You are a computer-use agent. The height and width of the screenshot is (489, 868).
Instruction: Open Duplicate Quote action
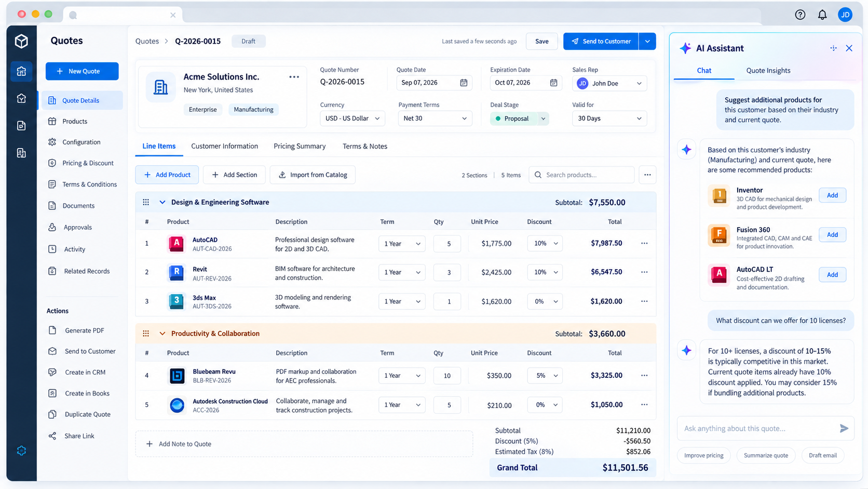[x=87, y=414]
